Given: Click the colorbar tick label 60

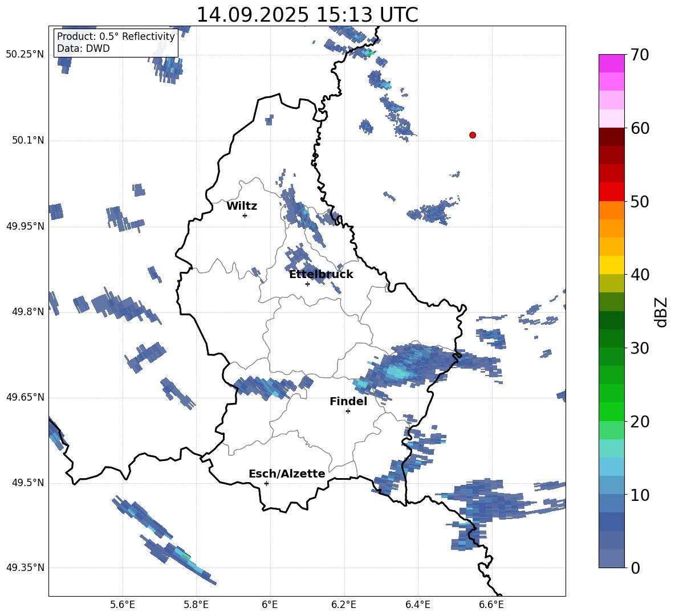Looking at the screenshot, I should 640,128.
